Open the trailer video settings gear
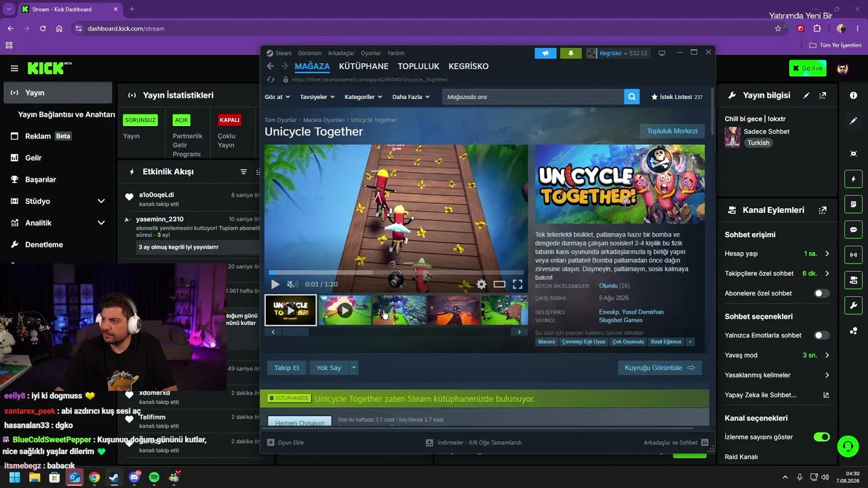This screenshot has width=868, height=488. (x=481, y=285)
